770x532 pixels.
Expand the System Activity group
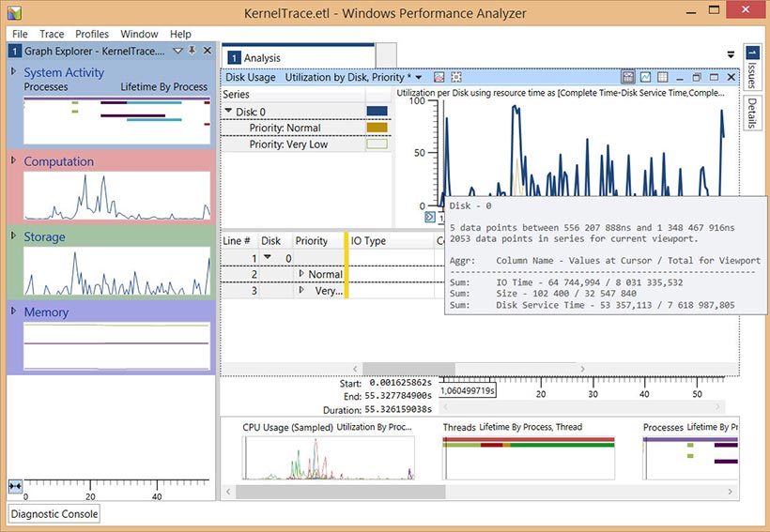[14, 71]
